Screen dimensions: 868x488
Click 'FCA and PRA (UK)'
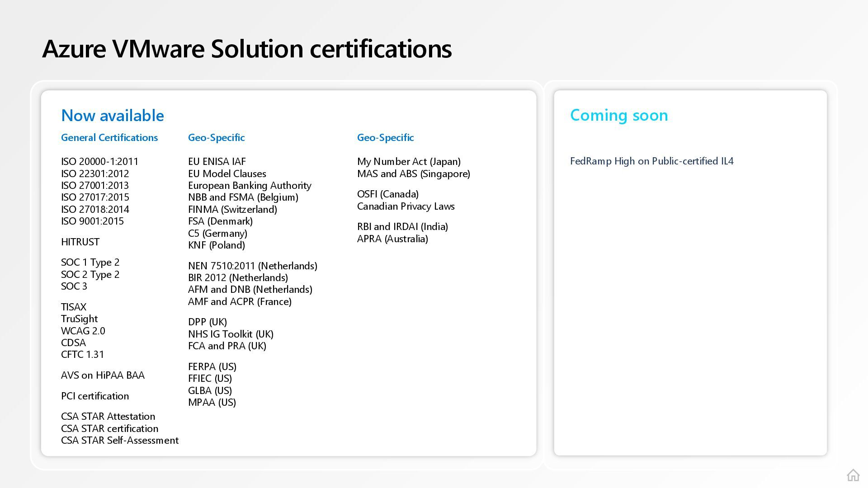pos(227,346)
